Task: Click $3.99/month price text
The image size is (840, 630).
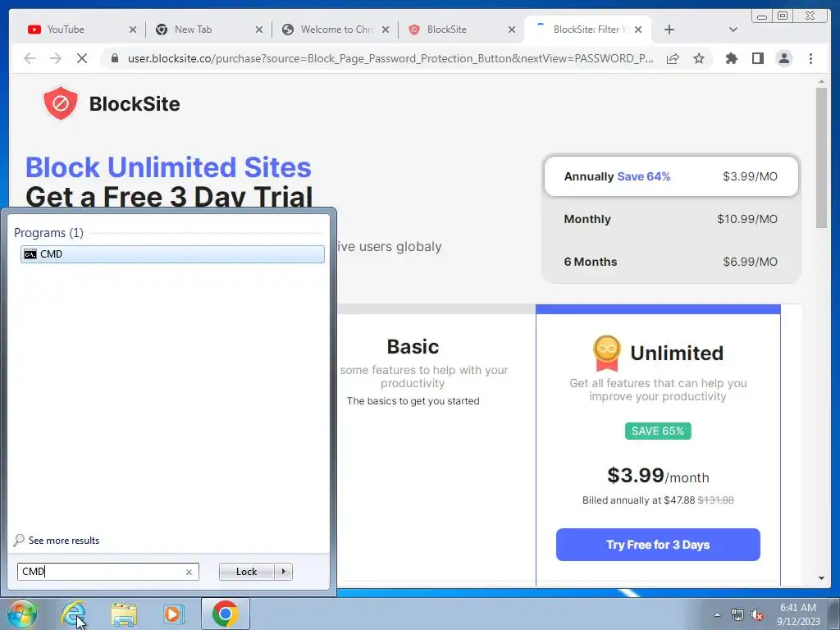Action: coord(658,476)
